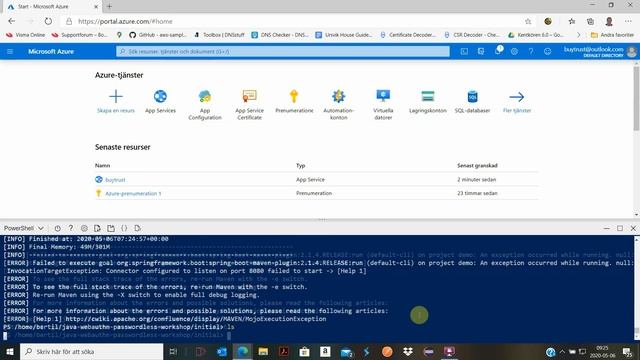640x360 pixels.
Task: Open Edge from the taskbar
Action: 242,351
